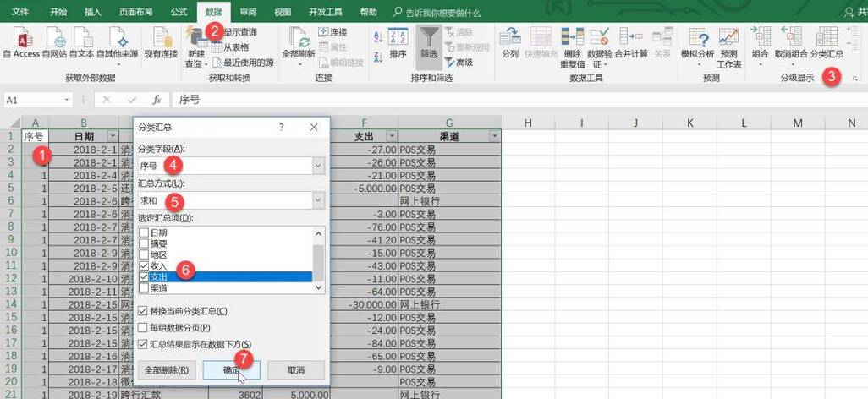The image size is (868, 399).
Task: Expand the 模拟分析 (What-If Analysis) dropdown
Action: (697, 63)
